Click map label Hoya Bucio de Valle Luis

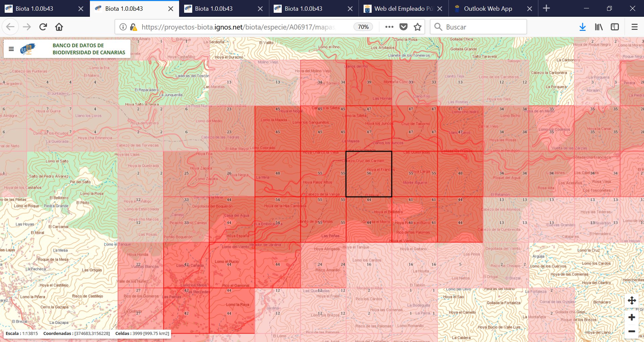499,327
